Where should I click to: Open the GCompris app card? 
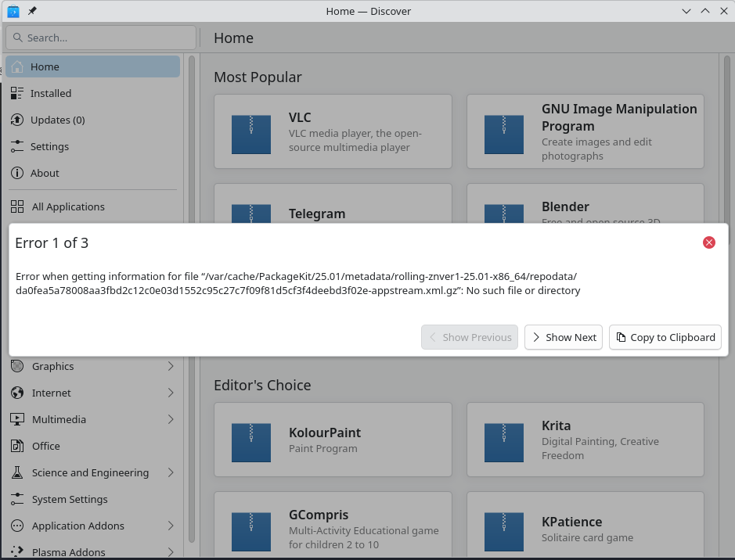333,525
